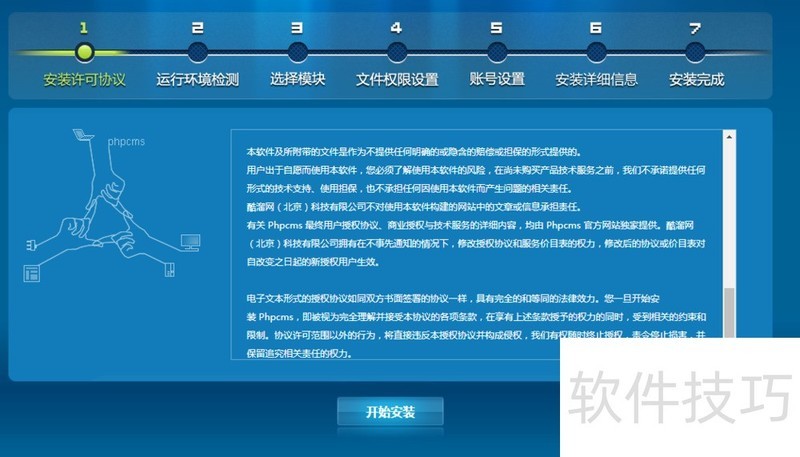Select step 1 安装许可协议 label

tap(84, 80)
